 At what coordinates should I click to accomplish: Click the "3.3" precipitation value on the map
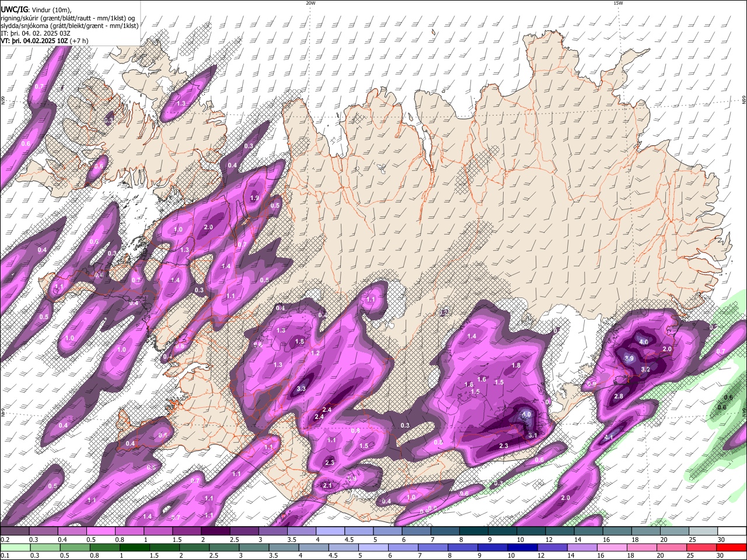coord(301,388)
